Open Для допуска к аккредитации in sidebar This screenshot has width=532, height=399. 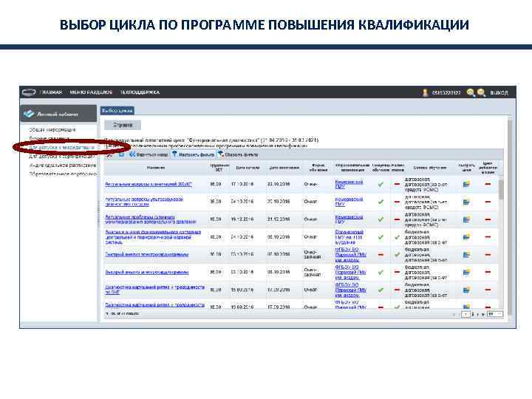coord(62,148)
